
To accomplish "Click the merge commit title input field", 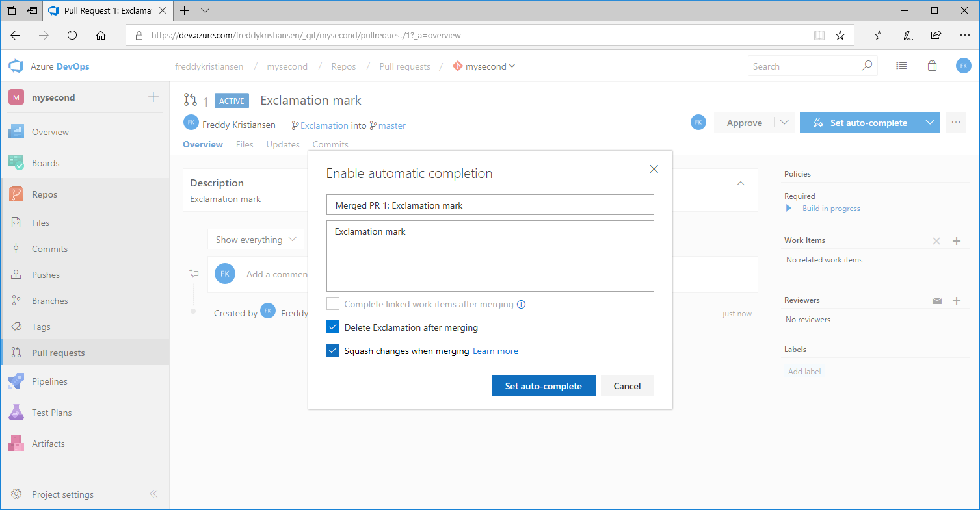I will click(x=490, y=205).
